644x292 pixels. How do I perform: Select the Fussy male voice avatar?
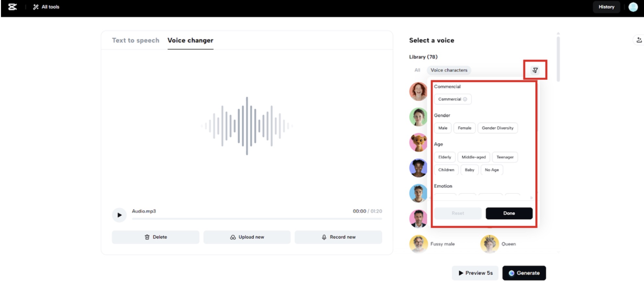coord(418,244)
